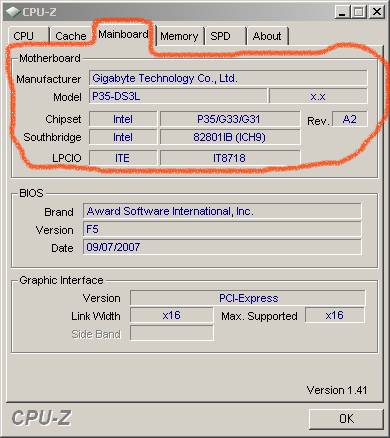Click the Model label

pyautogui.click(x=67, y=97)
